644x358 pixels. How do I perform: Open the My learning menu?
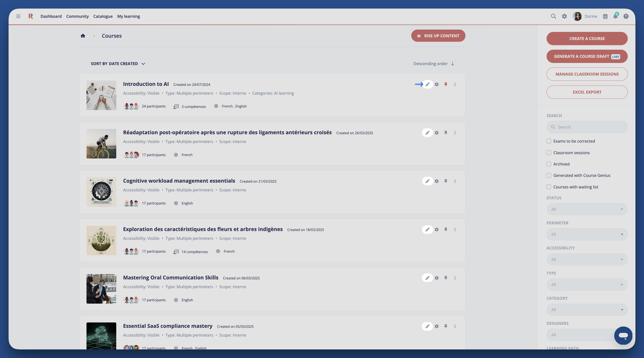(x=128, y=16)
